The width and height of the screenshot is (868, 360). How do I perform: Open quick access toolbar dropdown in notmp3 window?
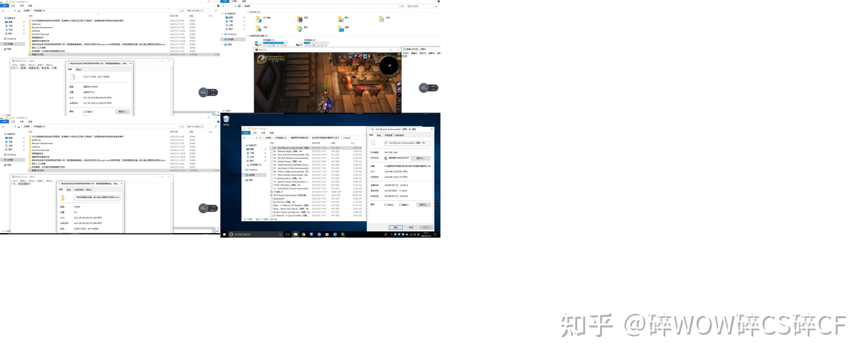click(x=256, y=128)
